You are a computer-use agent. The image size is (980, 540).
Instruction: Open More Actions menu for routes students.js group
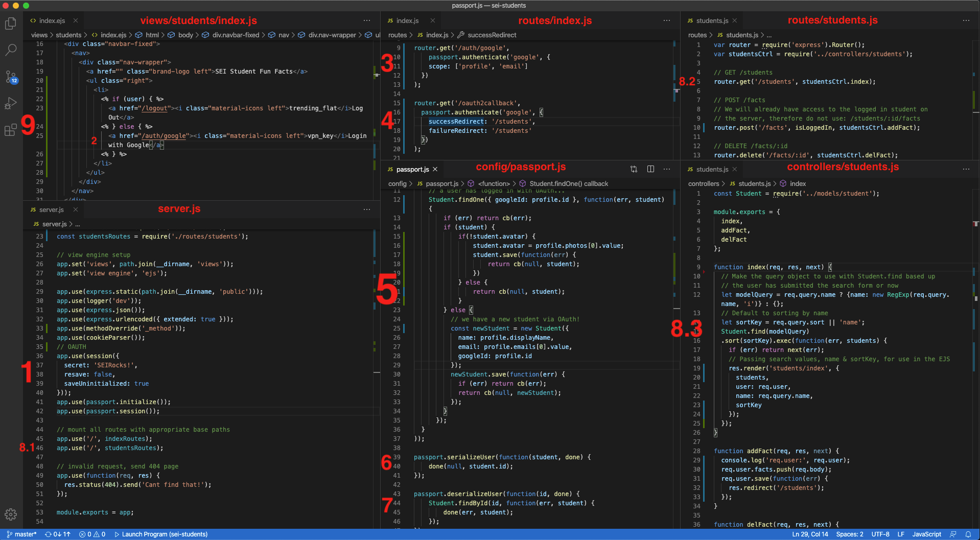966,20
